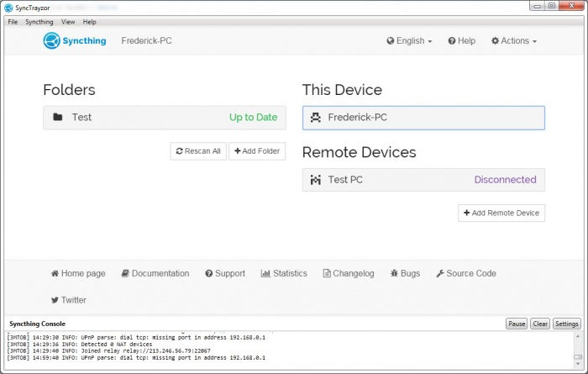The image size is (588, 374).
Task: Open the Twitter link
Action: click(69, 300)
